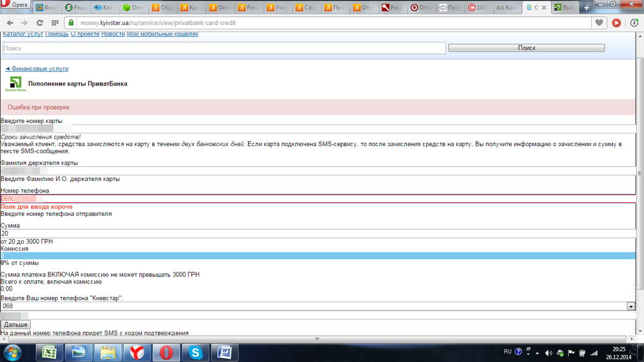Open Action Center flag tray icon

571,353
